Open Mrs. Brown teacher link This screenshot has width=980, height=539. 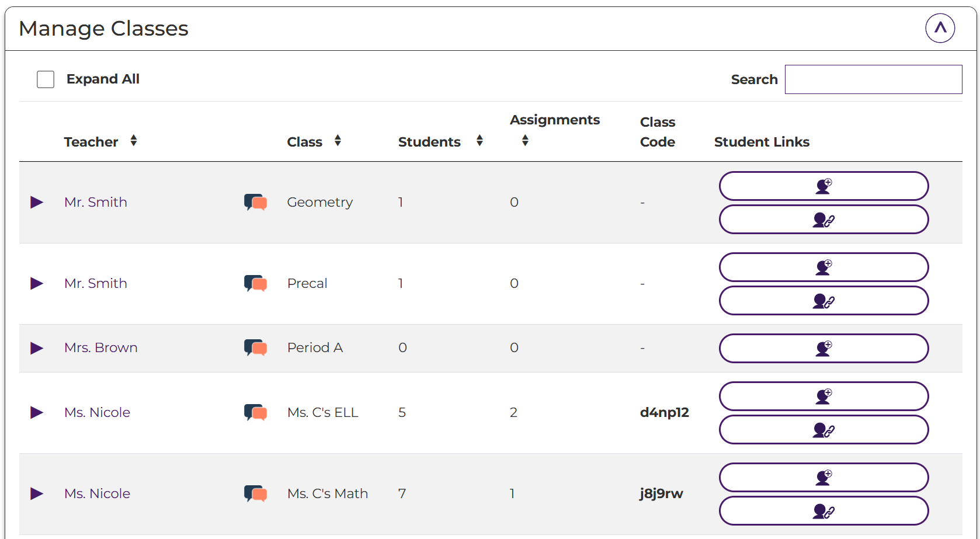pyautogui.click(x=101, y=347)
